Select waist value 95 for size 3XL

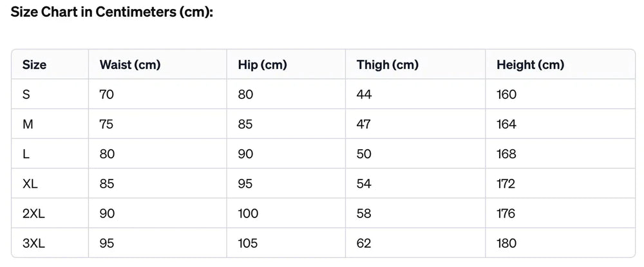pos(107,243)
